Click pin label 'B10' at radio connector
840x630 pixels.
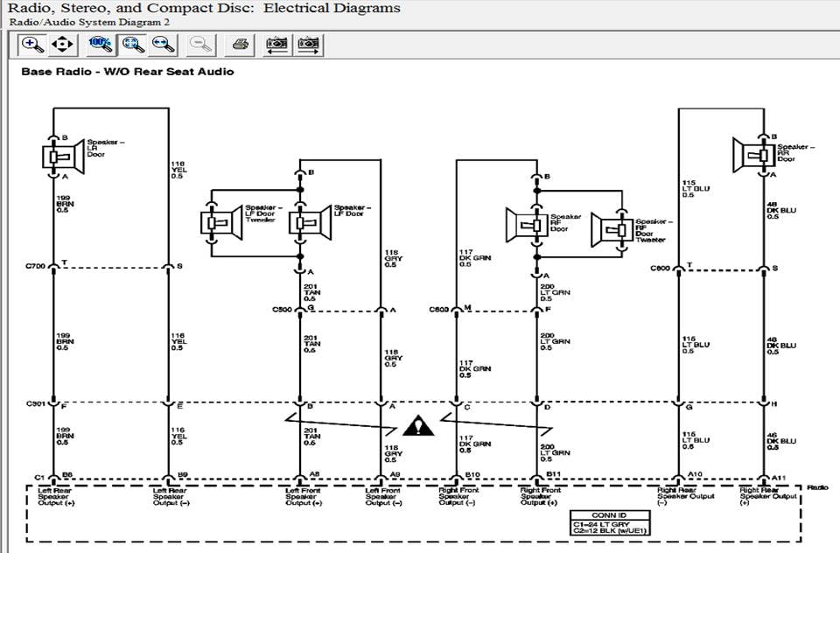[x=472, y=474]
